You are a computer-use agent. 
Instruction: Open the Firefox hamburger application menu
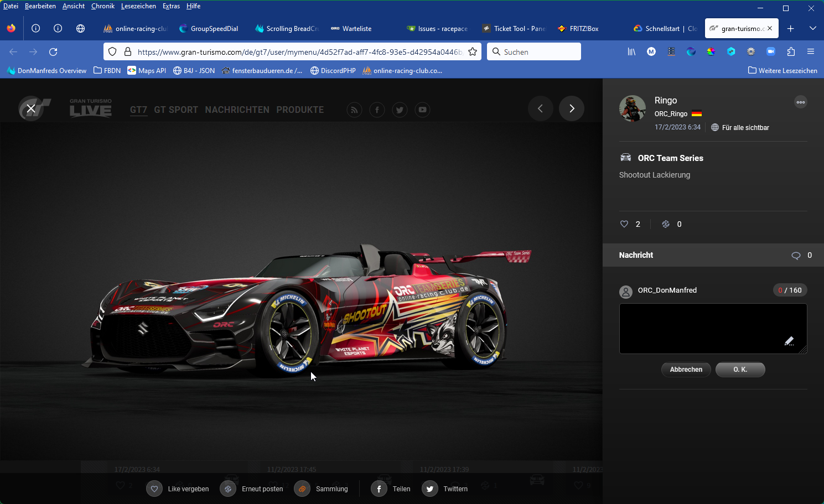811,51
